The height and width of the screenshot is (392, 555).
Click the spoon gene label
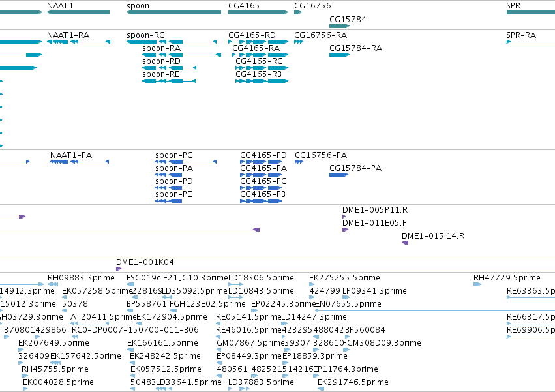(138, 6)
